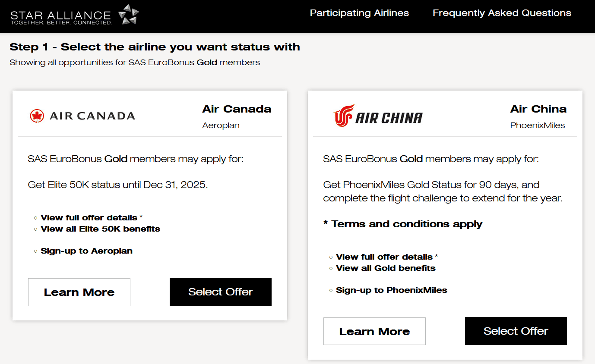Click the Air Canada maple leaf logo
Image resolution: width=595 pixels, height=364 pixels.
point(37,116)
